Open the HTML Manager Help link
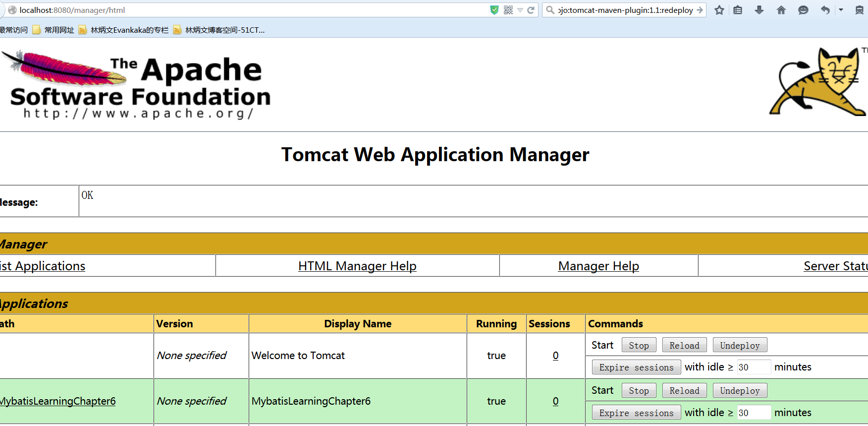The height and width of the screenshot is (426, 868). [x=357, y=266]
